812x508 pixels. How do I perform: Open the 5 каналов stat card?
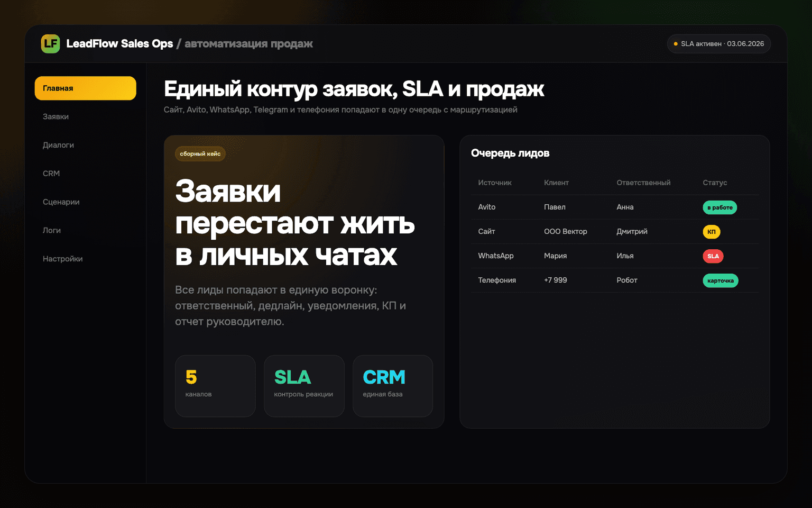click(x=215, y=386)
